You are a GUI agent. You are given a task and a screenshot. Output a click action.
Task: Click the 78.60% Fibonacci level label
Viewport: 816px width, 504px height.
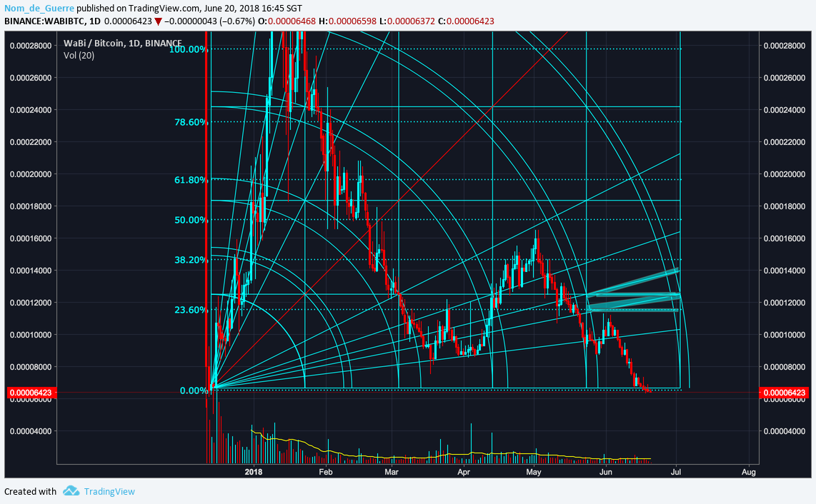[191, 122]
